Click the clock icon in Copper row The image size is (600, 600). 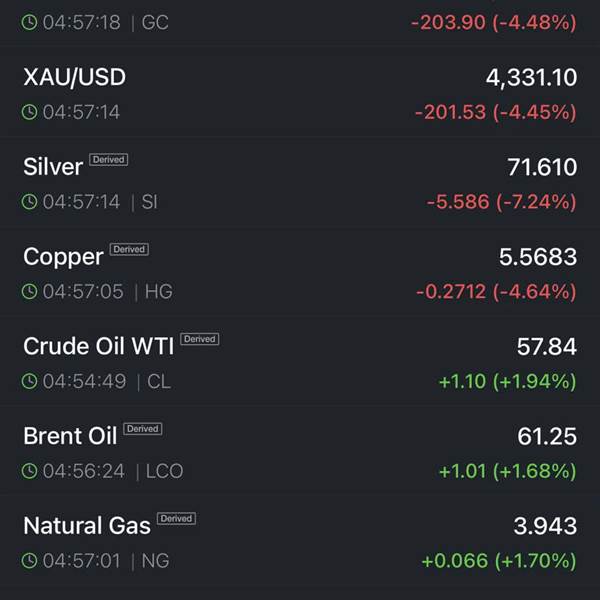(x=30, y=292)
